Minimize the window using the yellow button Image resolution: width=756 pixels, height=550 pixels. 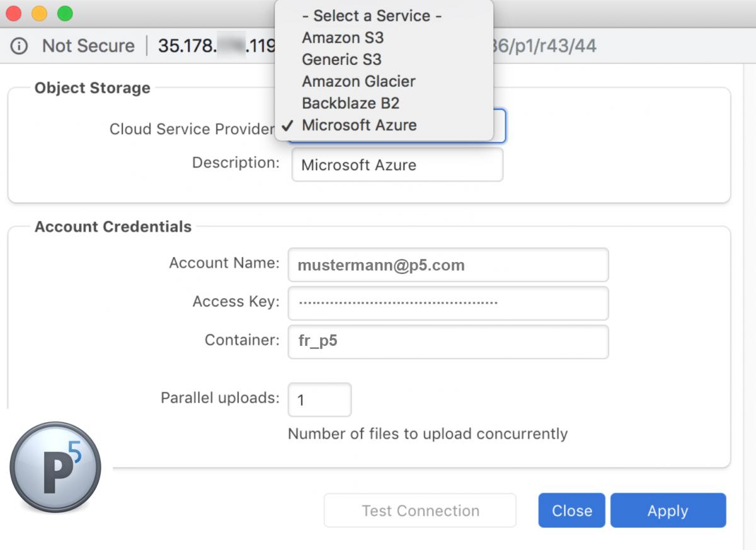click(x=39, y=13)
